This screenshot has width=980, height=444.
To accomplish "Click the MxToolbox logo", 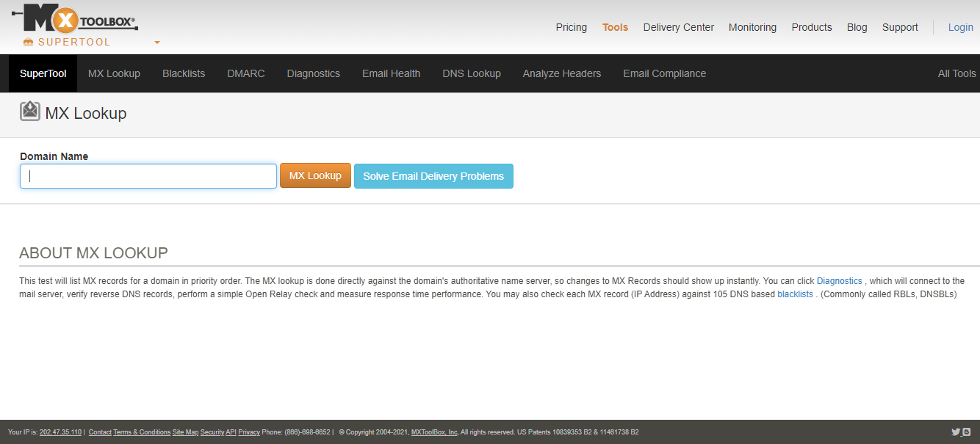I will coord(74,18).
